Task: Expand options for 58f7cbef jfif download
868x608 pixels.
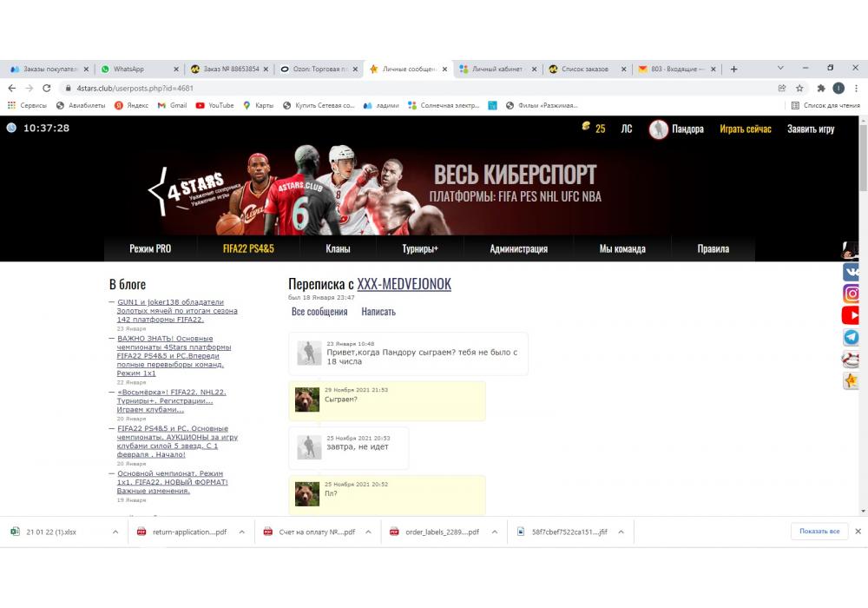Action: [621, 532]
